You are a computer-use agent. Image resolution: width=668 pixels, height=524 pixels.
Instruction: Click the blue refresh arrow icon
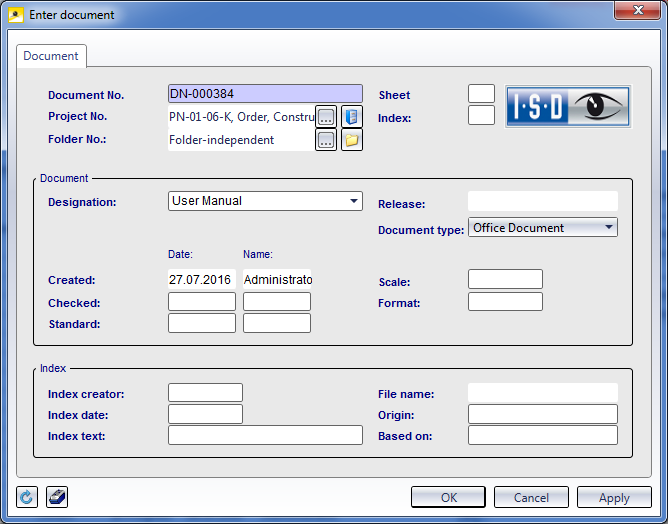[x=27, y=497]
